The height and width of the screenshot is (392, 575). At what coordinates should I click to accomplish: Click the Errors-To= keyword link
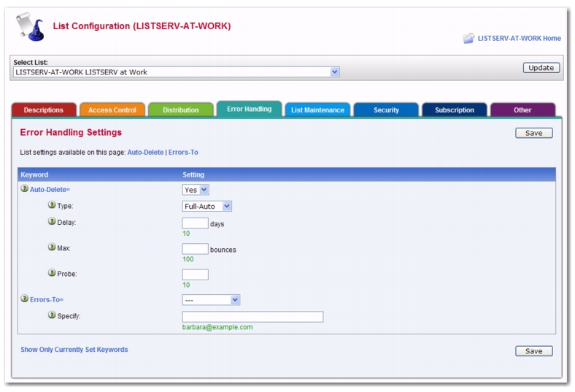pos(47,299)
